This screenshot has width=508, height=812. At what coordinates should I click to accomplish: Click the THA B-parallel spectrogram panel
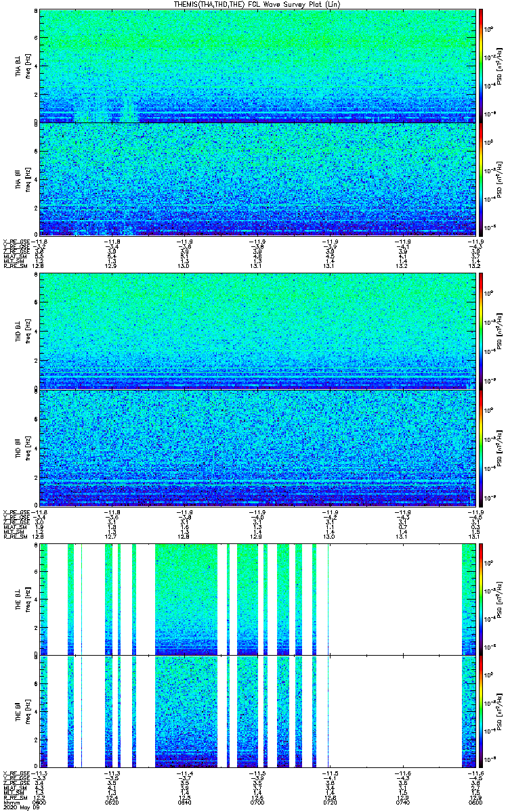(257, 179)
